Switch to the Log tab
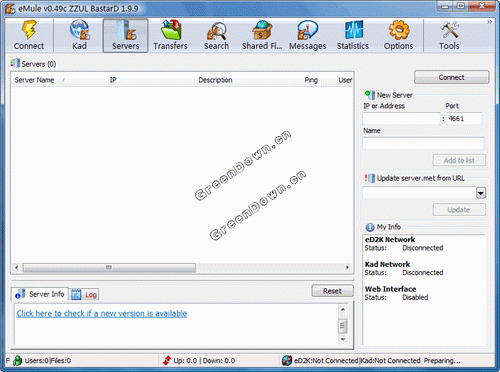Screen dimensions: 500x372 [x=85, y=294]
